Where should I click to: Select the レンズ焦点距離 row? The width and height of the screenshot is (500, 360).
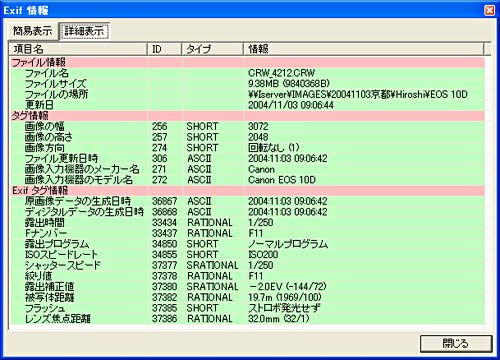pyautogui.click(x=247, y=318)
